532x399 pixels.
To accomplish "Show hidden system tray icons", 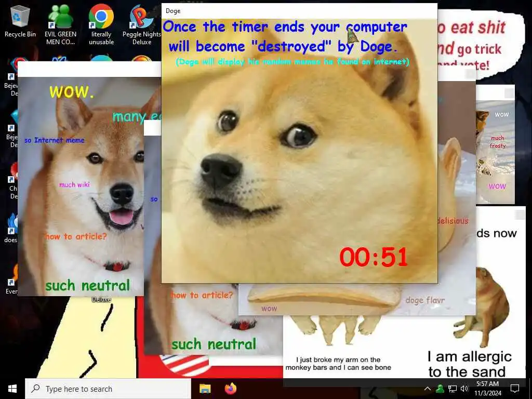I will (428, 389).
